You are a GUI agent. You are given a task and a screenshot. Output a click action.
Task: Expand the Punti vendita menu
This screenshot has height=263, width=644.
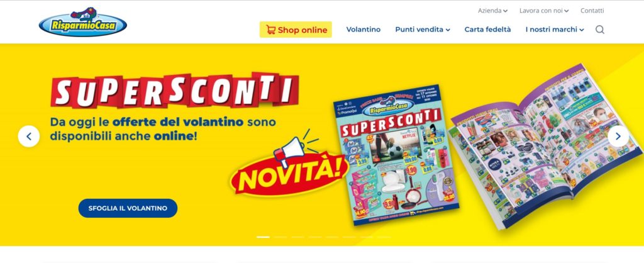(x=423, y=30)
